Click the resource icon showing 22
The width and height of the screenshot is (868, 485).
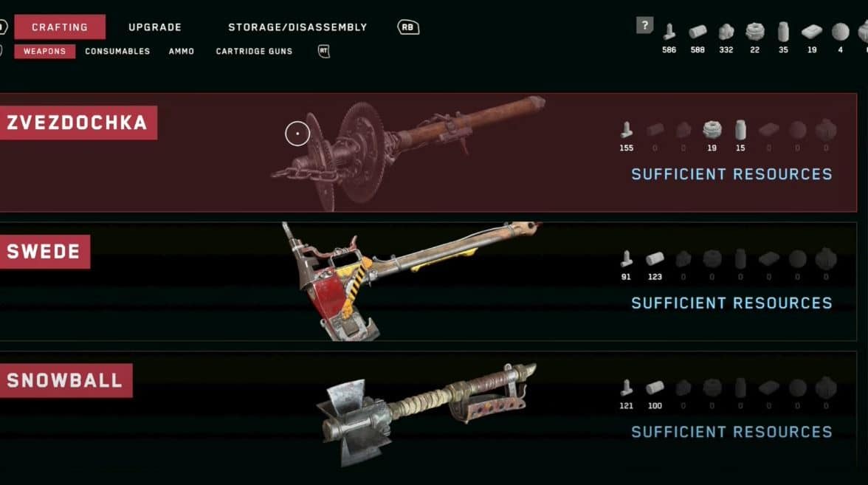coord(754,32)
